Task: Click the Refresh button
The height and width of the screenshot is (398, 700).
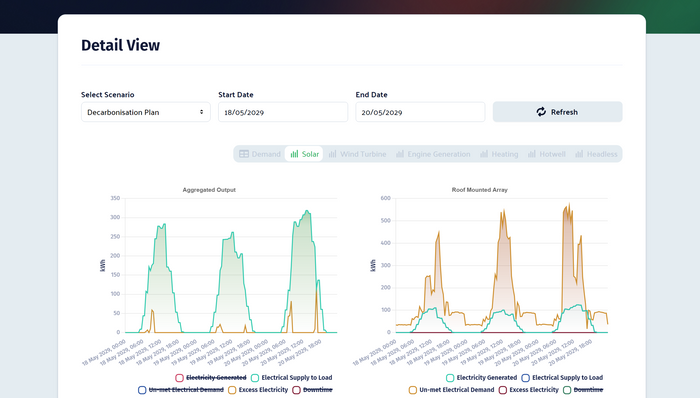Action: 557,112
